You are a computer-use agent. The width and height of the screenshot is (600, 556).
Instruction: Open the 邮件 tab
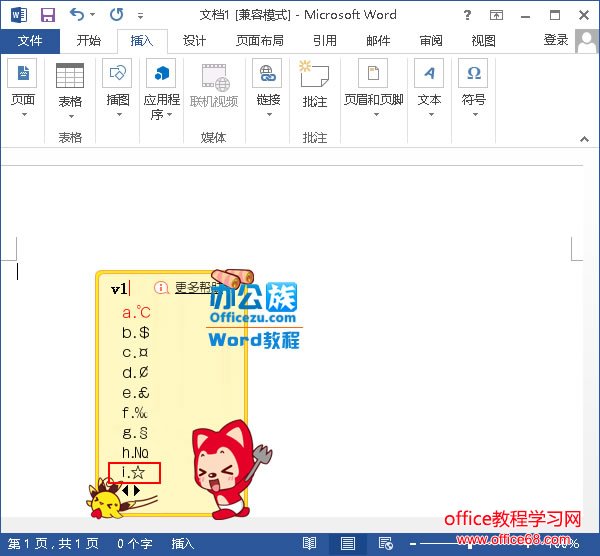(378, 41)
